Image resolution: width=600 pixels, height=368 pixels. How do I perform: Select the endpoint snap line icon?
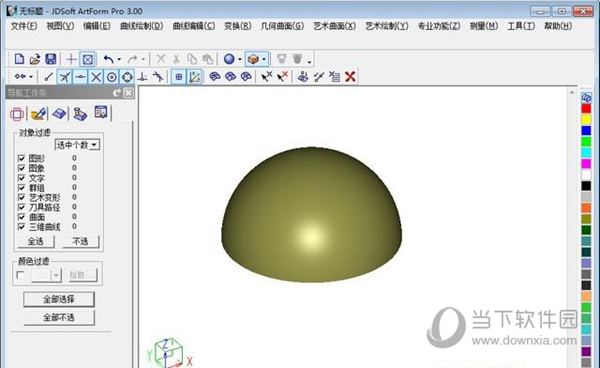pos(49,77)
